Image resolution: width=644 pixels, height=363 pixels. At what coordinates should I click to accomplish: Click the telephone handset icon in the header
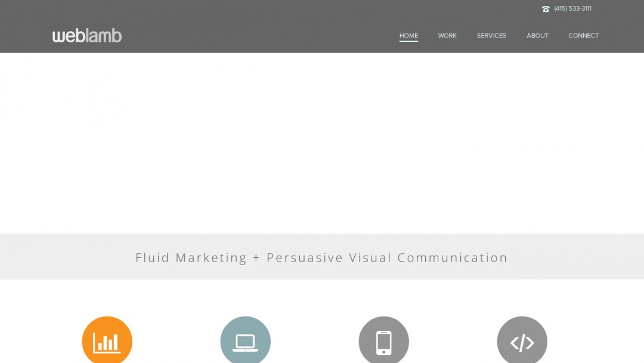(x=546, y=8)
